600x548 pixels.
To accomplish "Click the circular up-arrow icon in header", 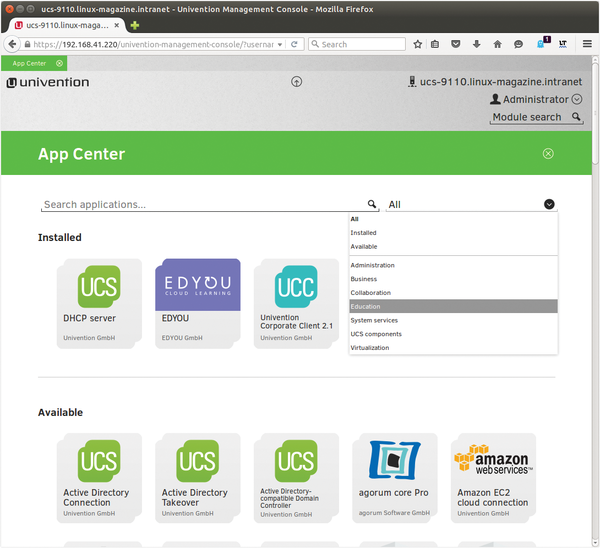I will (x=297, y=82).
